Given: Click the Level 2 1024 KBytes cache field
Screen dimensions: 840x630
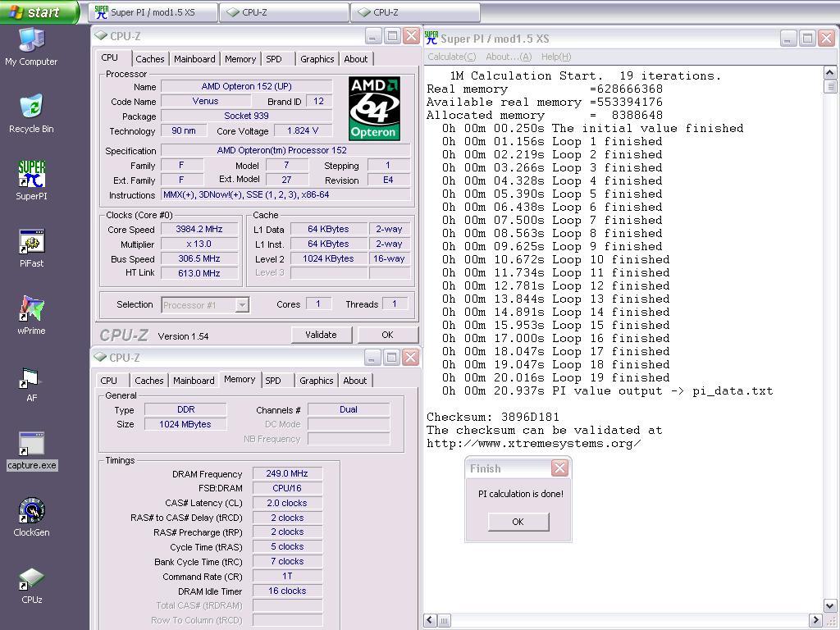Looking at the screenshot, I should 328,258.
